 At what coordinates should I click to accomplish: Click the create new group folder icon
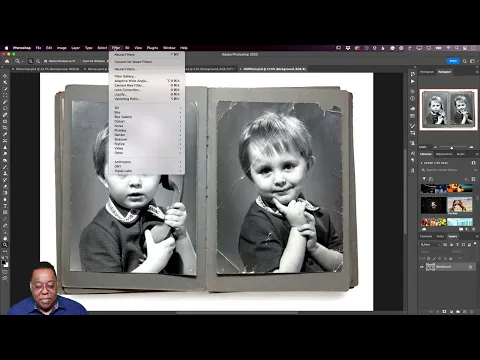(458, 312)
